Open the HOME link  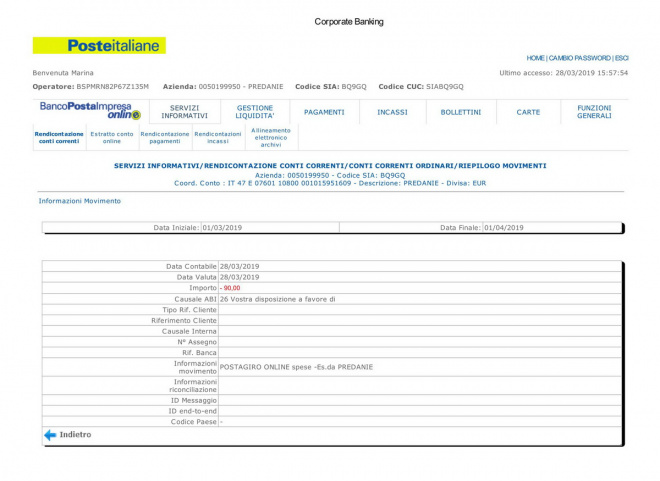536,58
